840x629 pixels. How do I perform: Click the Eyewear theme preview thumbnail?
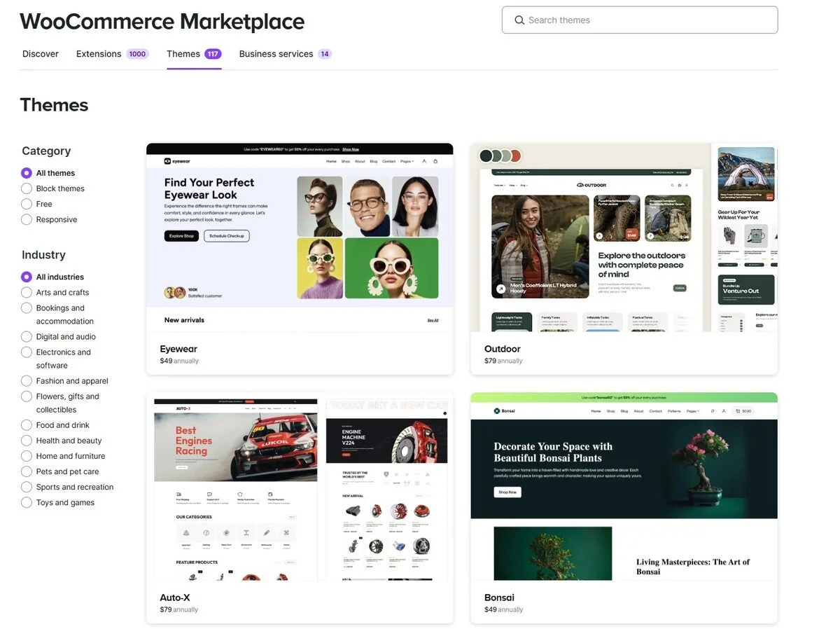click(300, 237)
